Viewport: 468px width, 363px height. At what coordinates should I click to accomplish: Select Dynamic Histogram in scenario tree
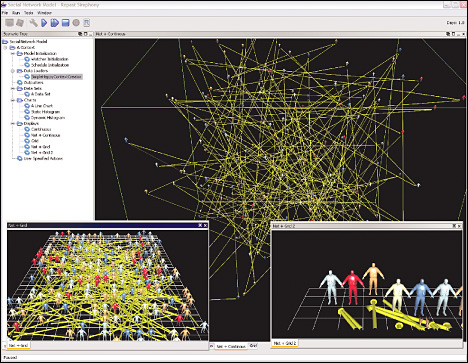pos(48,118)
